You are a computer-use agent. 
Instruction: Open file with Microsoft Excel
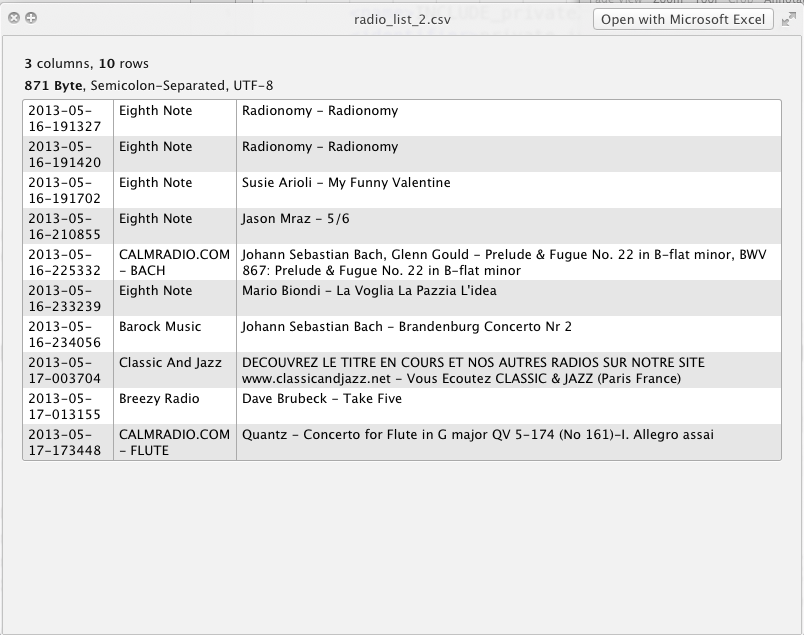[683, 19]
